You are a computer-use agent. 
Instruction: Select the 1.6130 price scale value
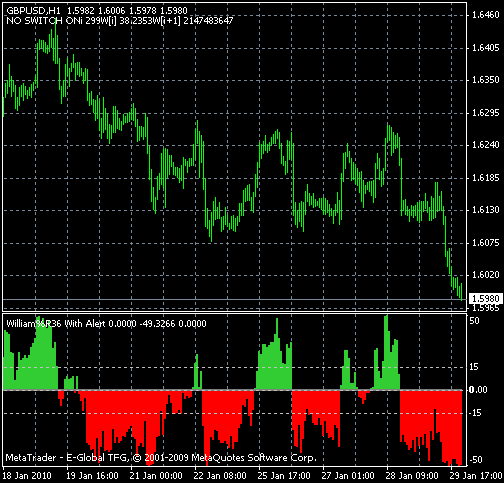[x=486, y=210]
